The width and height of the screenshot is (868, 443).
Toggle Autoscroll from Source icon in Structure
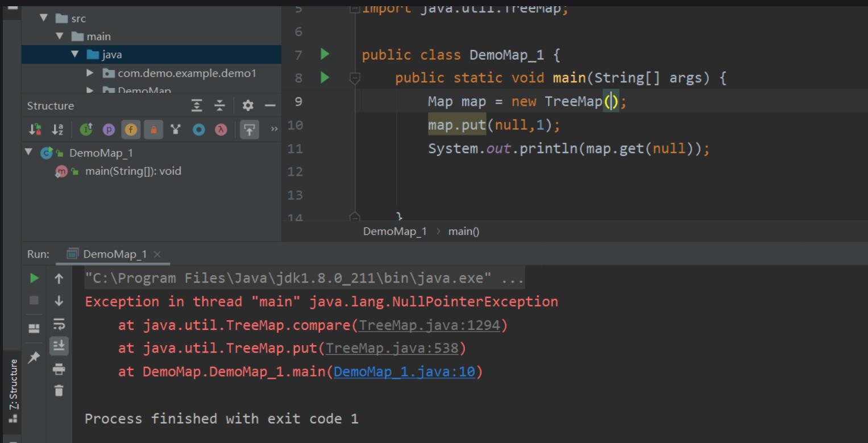249,130
